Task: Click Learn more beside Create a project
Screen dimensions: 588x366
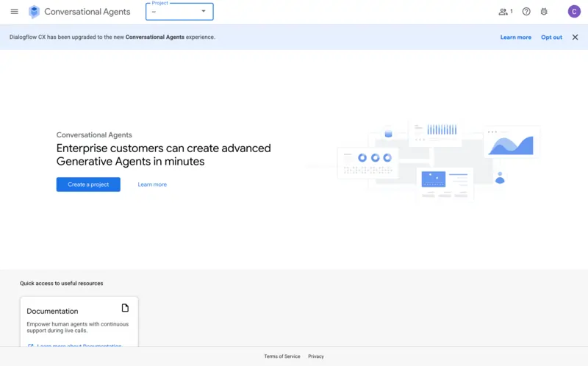Action: tap(152, 184)
